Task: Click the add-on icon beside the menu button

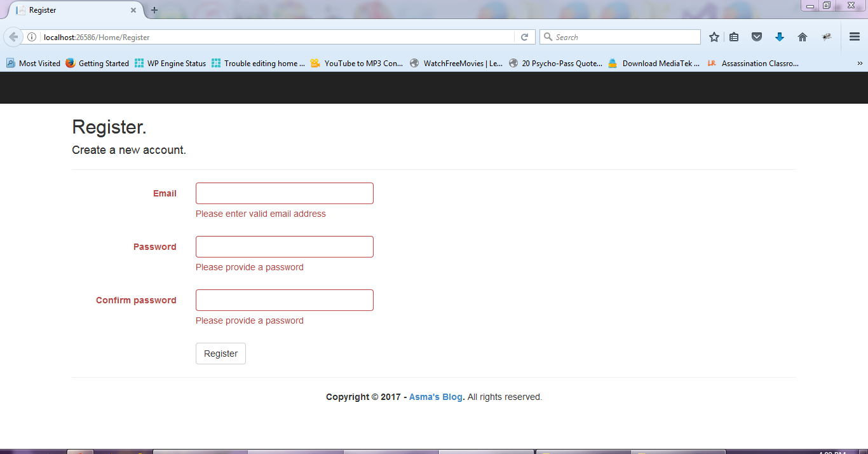Action: [826, 36]
